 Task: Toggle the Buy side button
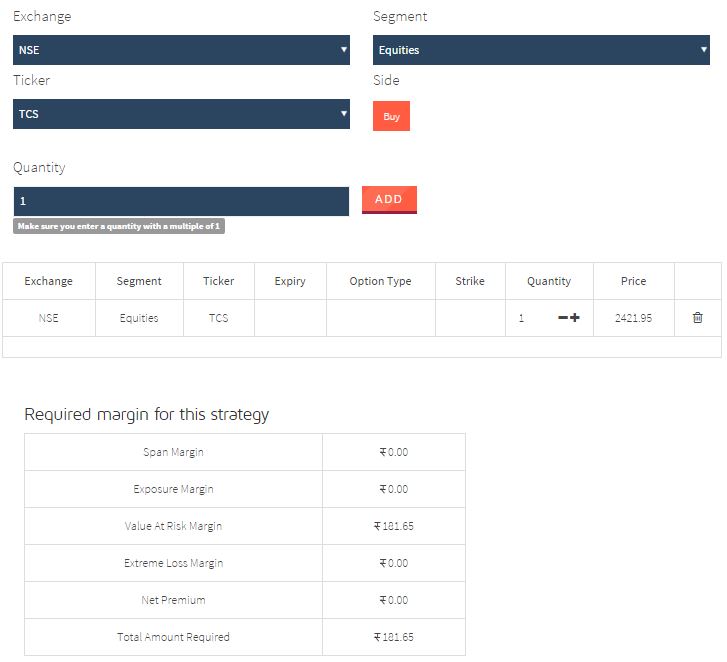(391, 116)
